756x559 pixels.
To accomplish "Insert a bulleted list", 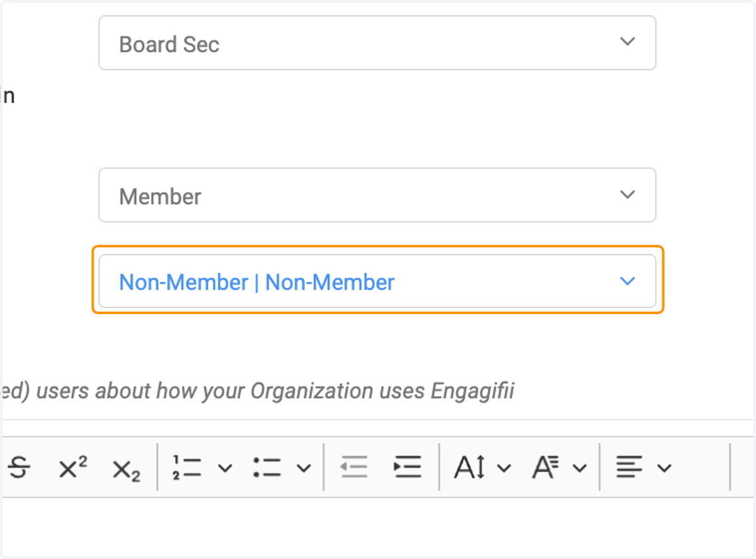I will pos(267,468).
